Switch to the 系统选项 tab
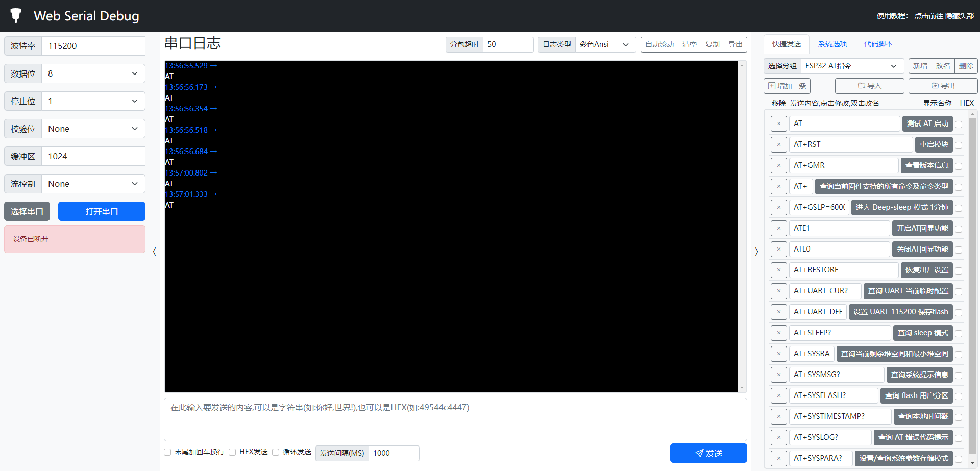Image resolution: width=980 pixels, height=471 pixels. pos(832,44)
